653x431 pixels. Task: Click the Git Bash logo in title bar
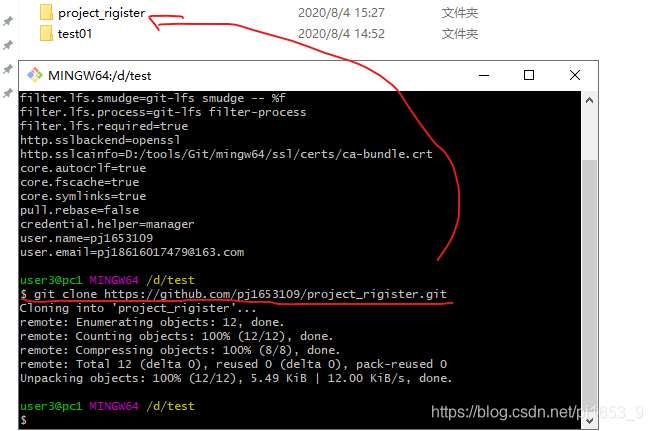[35, 75]
